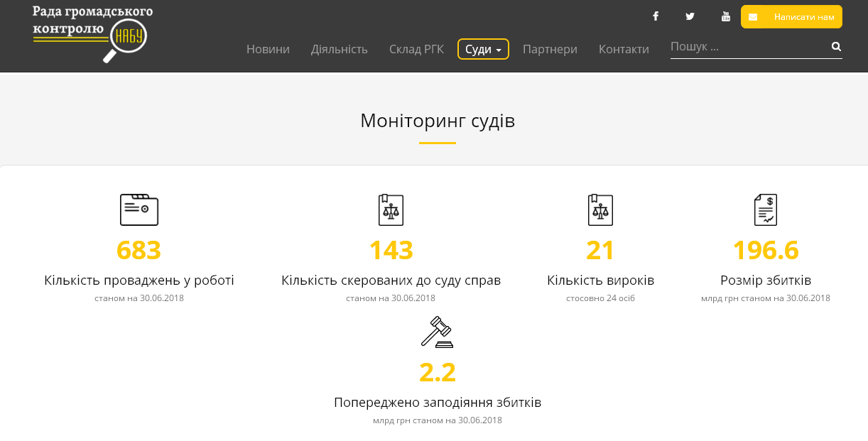Click the Кількість проваджень у роботі label
The height and width of the screenshot is (441, 868).
tap(139, 281)
